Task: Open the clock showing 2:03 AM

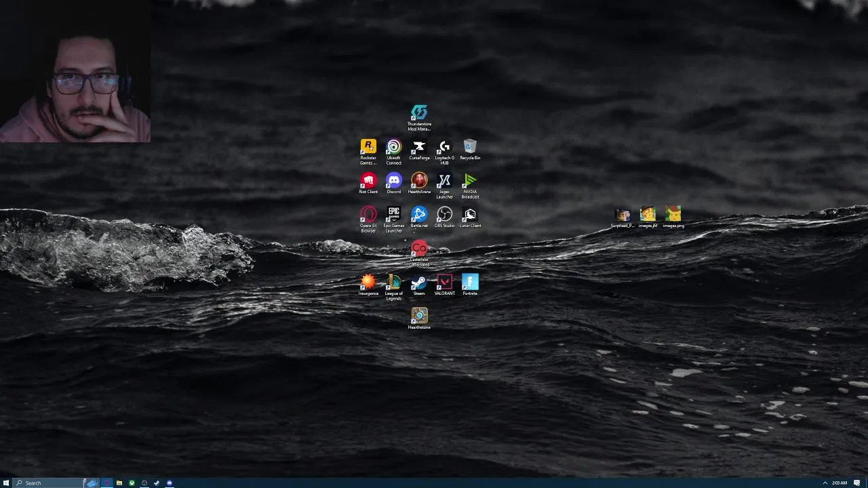Action: click(x=840, y=483)
